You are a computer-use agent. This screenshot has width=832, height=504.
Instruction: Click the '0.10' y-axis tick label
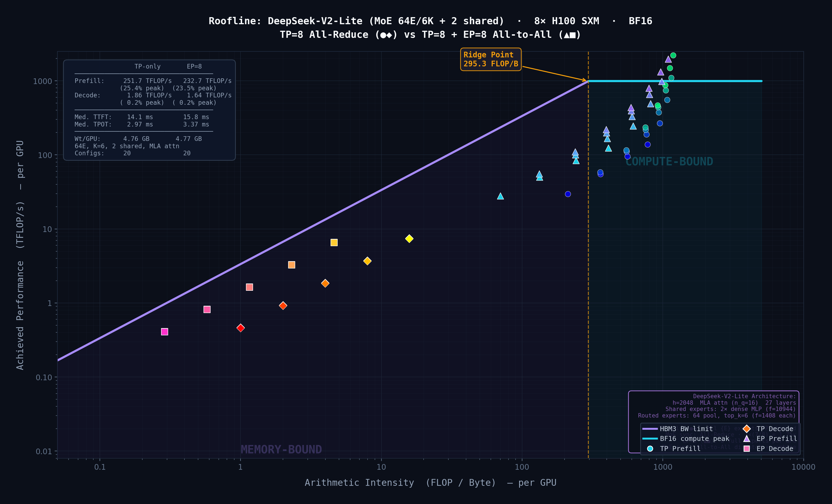pyautogui.click(x=44, y=378)
